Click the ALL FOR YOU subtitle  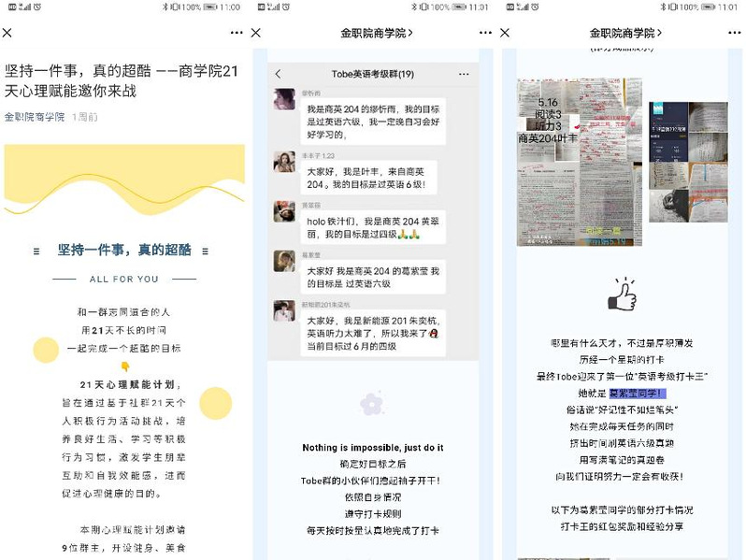coord(124,280)
